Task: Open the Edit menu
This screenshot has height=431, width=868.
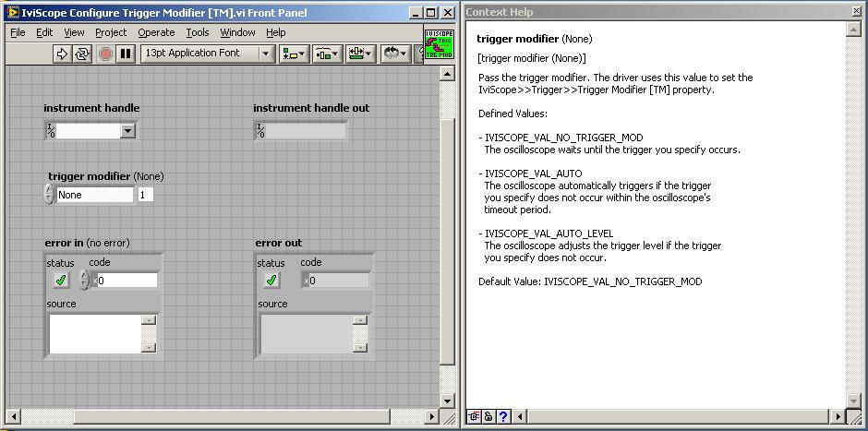Action: click(44, 32)
